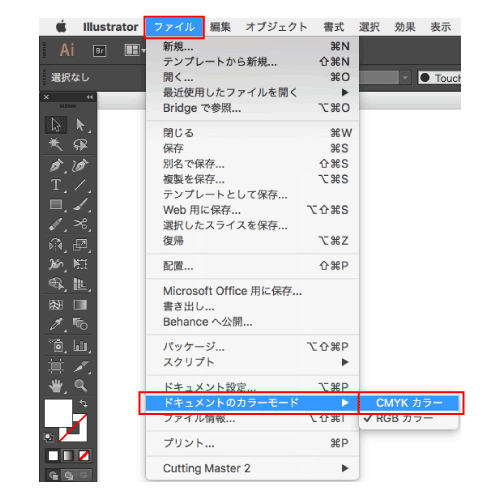Expand ドキュメントのカラーモード submenu
500x500 pixels.
(252, 403)
